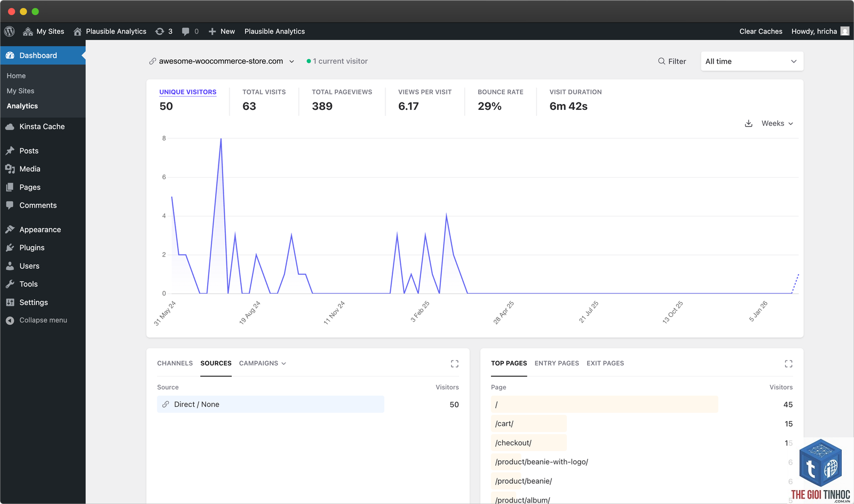
Task: Select Dashboard in sidebar
Action: coord(43,55)
